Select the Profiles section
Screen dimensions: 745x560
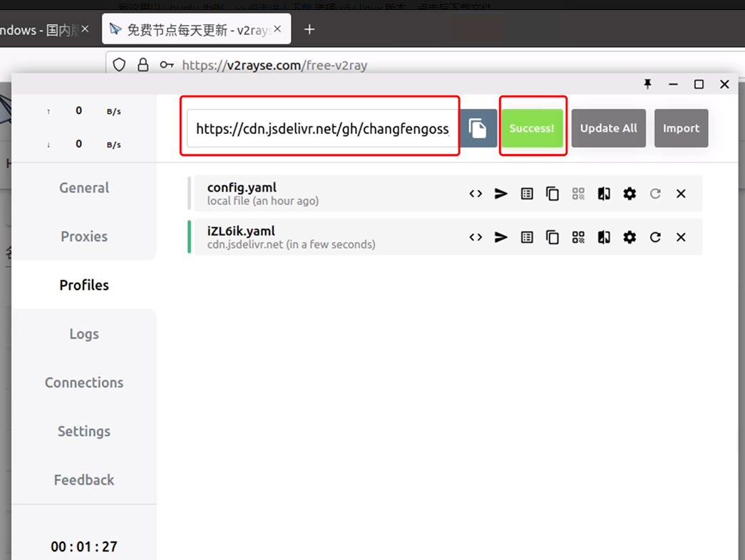[x=84, y=285]
